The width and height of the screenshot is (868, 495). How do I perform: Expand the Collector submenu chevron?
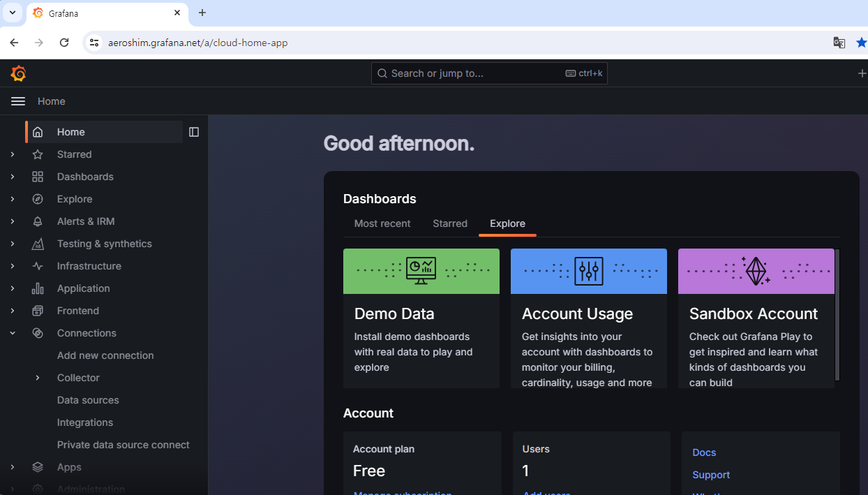pyautogui.click(x=38, y=378)
